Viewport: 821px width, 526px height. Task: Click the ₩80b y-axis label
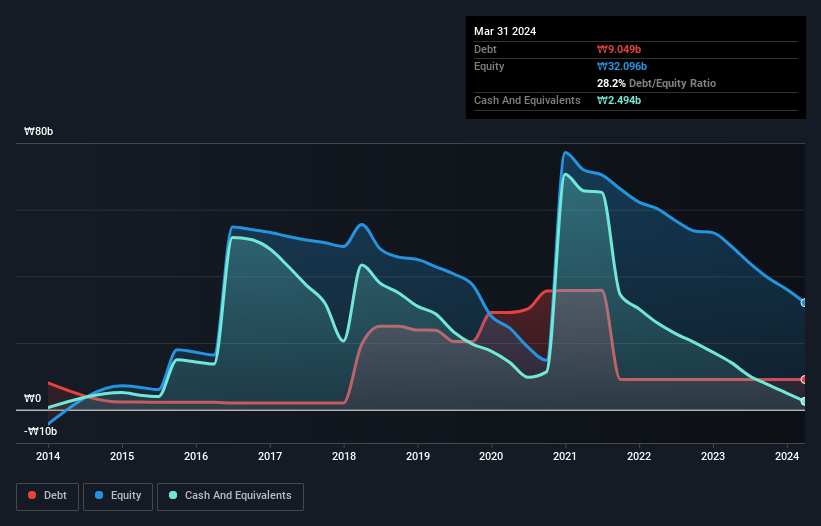pyautogui.click(x=38, y=131)
